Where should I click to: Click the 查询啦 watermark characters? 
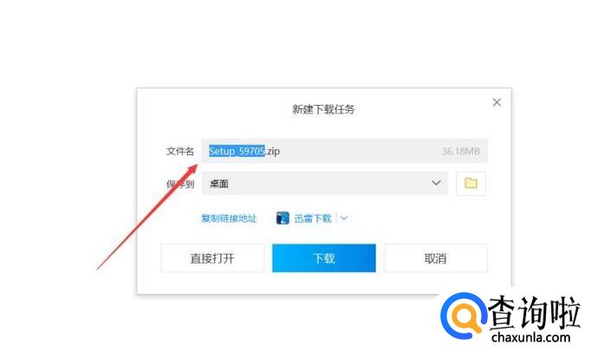[533, 312]
